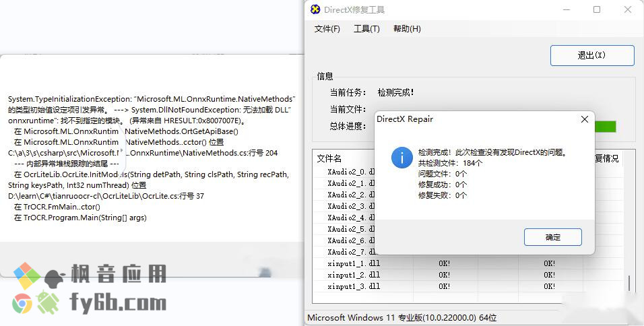644x326 pixels.
Task: Select the xinput1_1.dll row
Action: pos(468,263)
